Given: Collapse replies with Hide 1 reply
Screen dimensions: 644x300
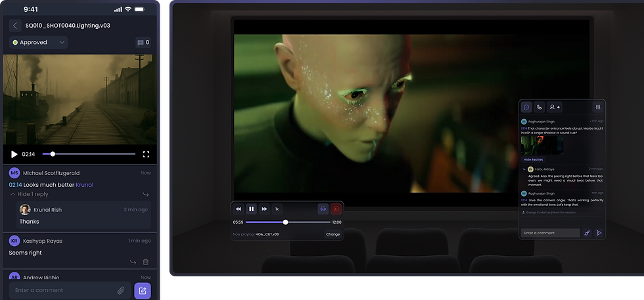Looking at the screenshot, I should click(x=29, y=194).
